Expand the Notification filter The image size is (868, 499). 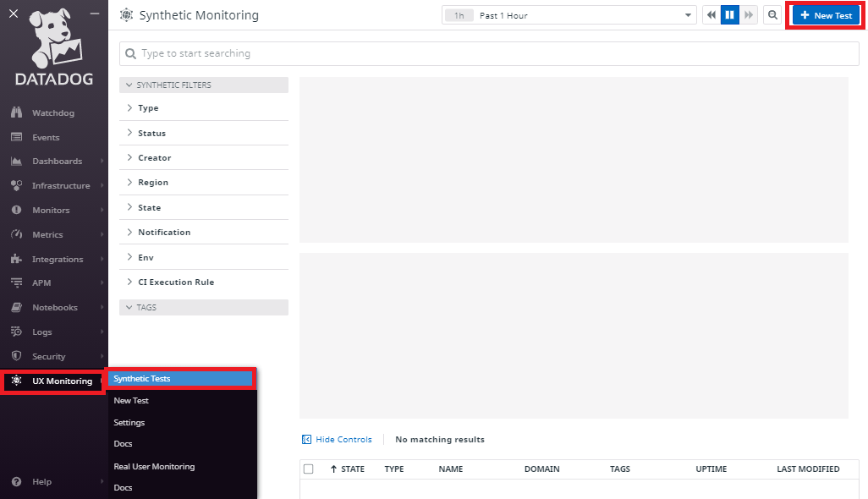(204, 233)
